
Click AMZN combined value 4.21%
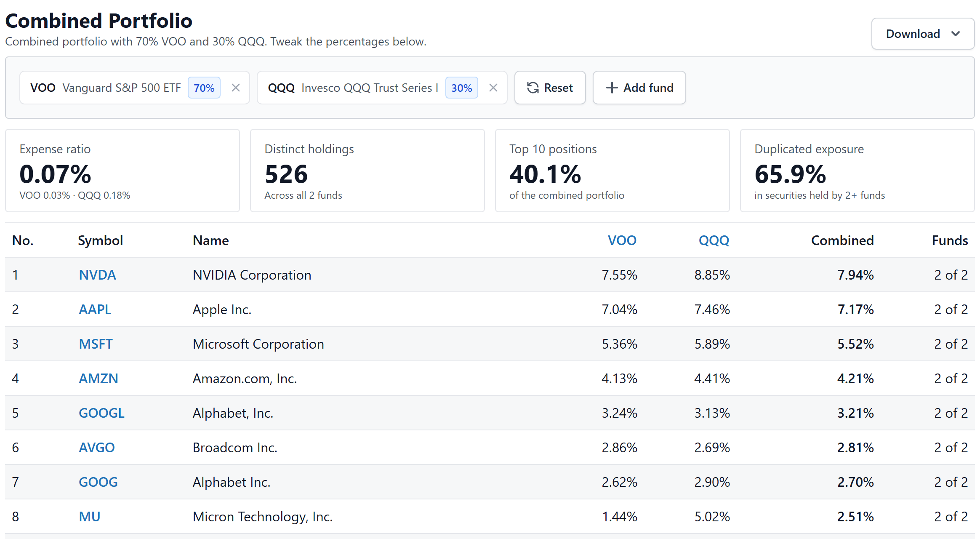pyautogui.click(x=855, y=379)
